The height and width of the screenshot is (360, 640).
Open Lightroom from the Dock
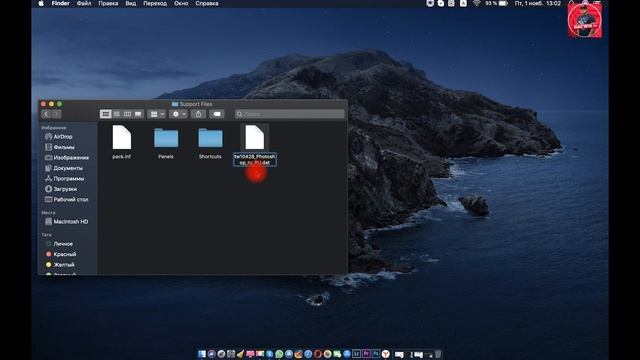click(x=356, y=353)
